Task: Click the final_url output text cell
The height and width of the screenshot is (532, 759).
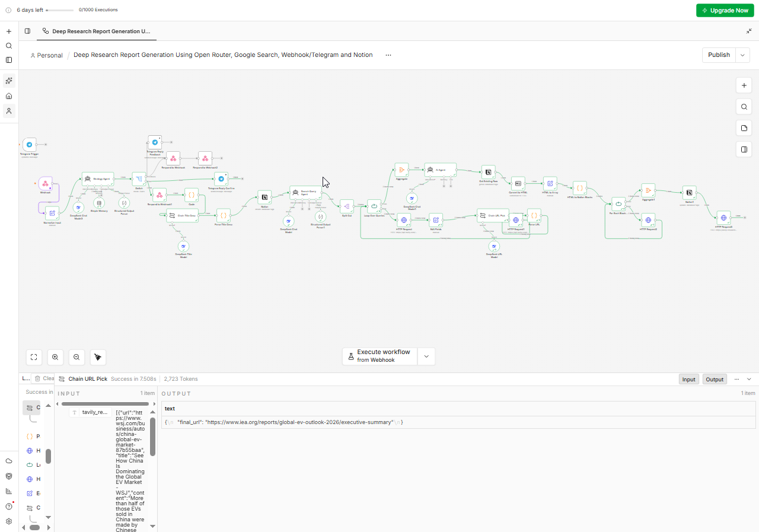Action: 458,422
